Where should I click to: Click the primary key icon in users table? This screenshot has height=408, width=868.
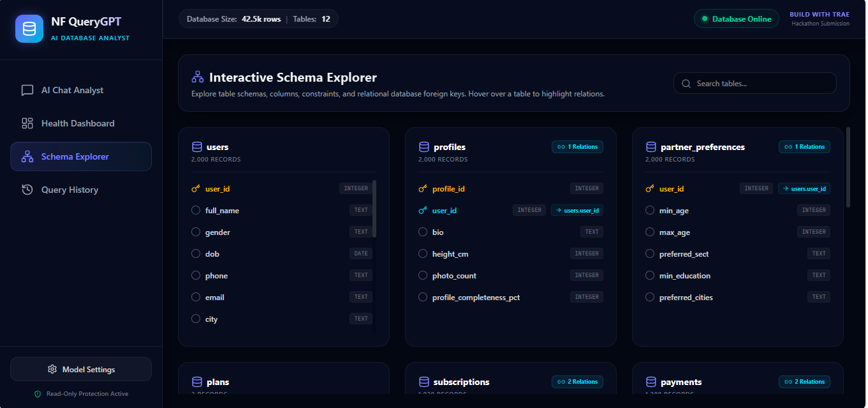[196, 189]
